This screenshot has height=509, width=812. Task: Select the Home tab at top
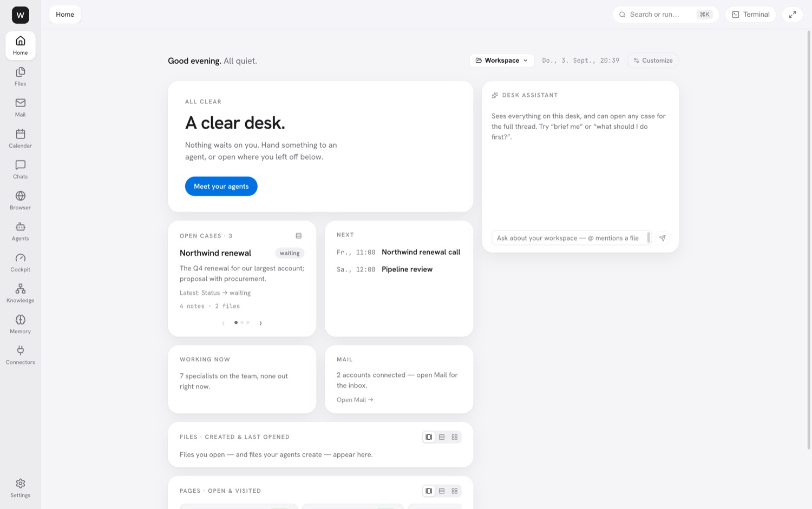pos(65,15)
